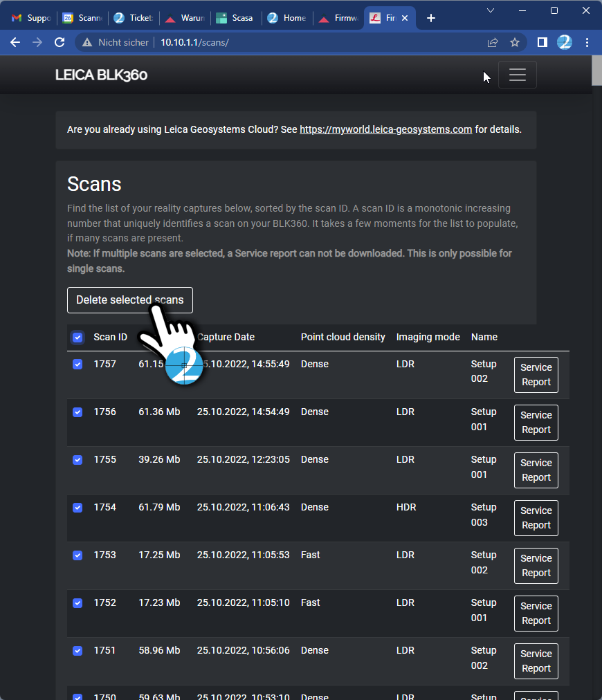Open the tab search chevron
Image resolution: width=602 pixels, height=700 pixels.
491,10
